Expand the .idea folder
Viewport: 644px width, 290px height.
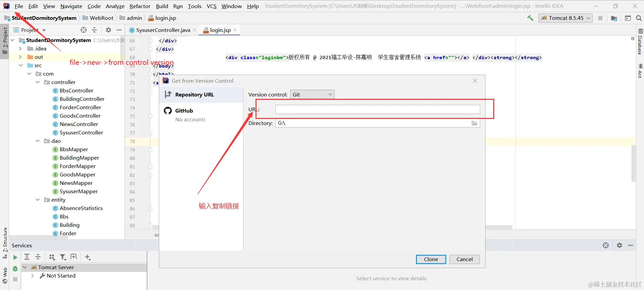[20, 48]
